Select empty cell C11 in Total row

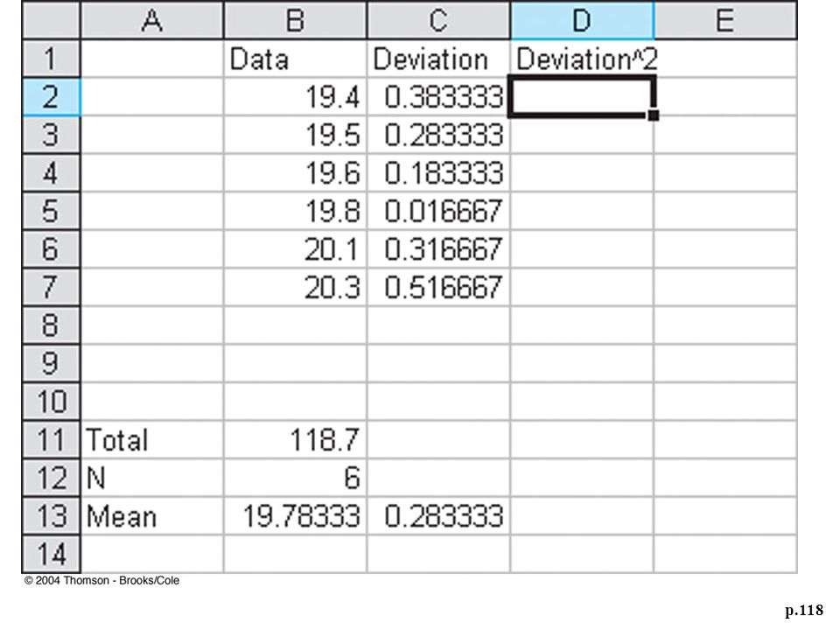(438, 439)
